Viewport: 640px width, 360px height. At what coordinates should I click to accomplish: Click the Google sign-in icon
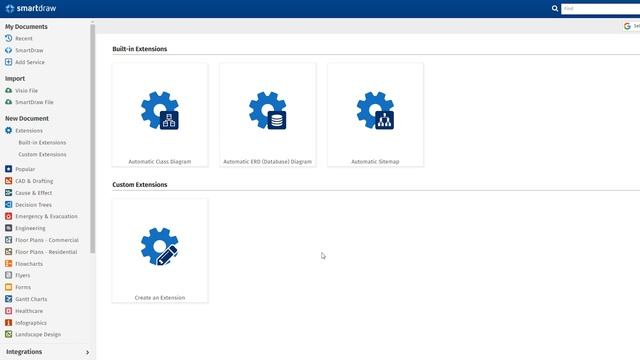(627, 26)
